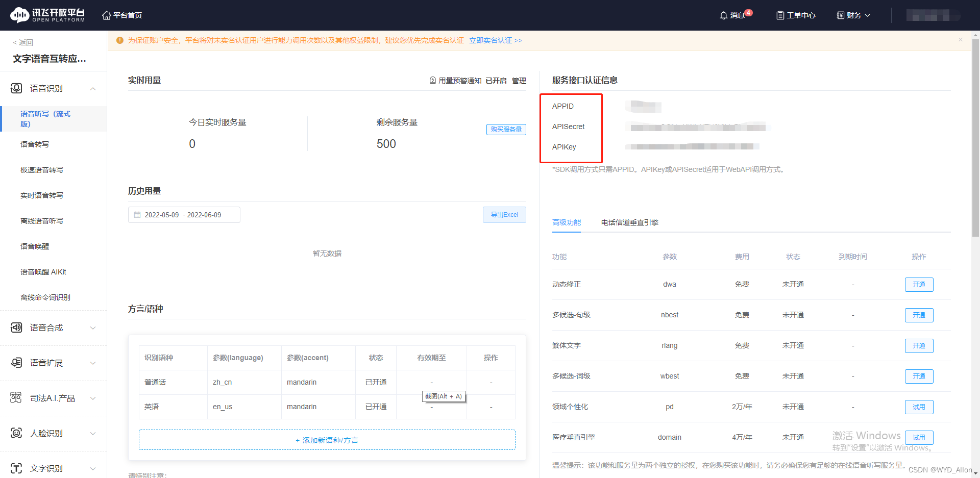Click calendar icon in date range field
This screenshot has height=478, width=980.
tap(137, 215)
